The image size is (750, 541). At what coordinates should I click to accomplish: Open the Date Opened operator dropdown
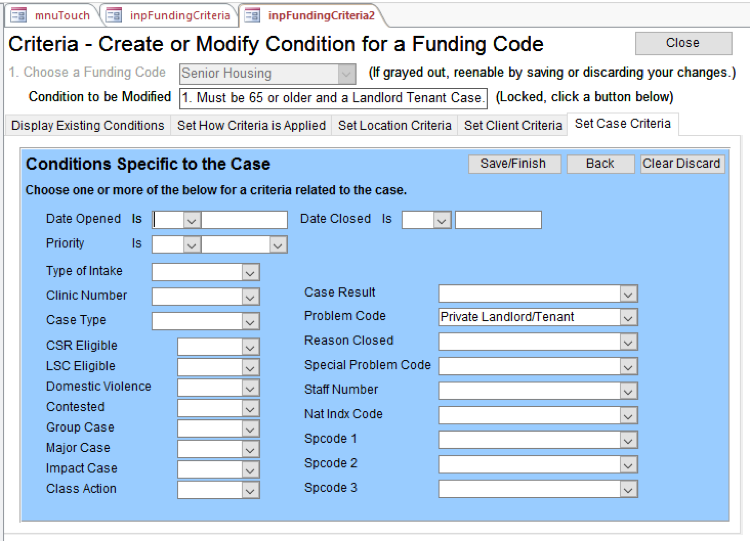(x=191, y=220)
